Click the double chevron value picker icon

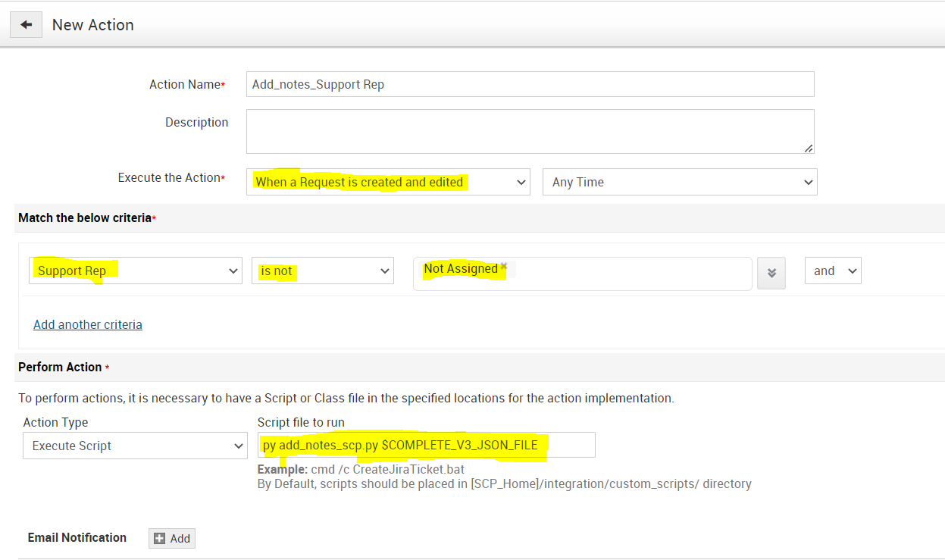(x=771, y=273)
